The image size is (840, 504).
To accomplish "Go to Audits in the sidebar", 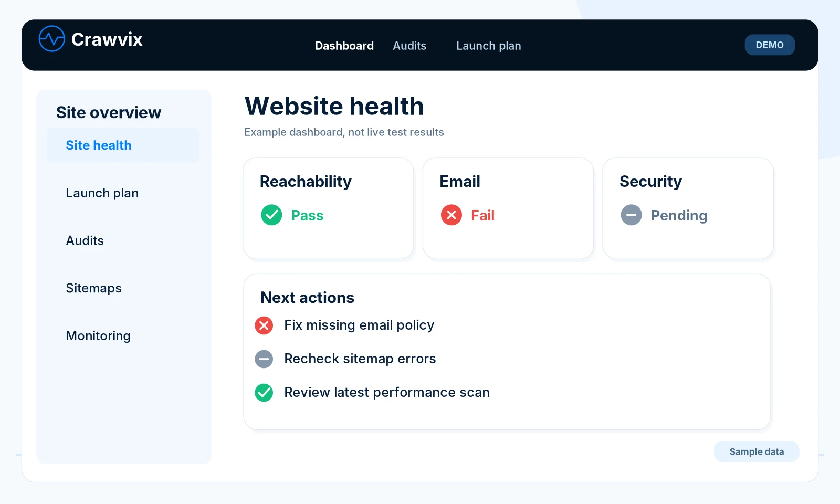I will pos(85,241).
